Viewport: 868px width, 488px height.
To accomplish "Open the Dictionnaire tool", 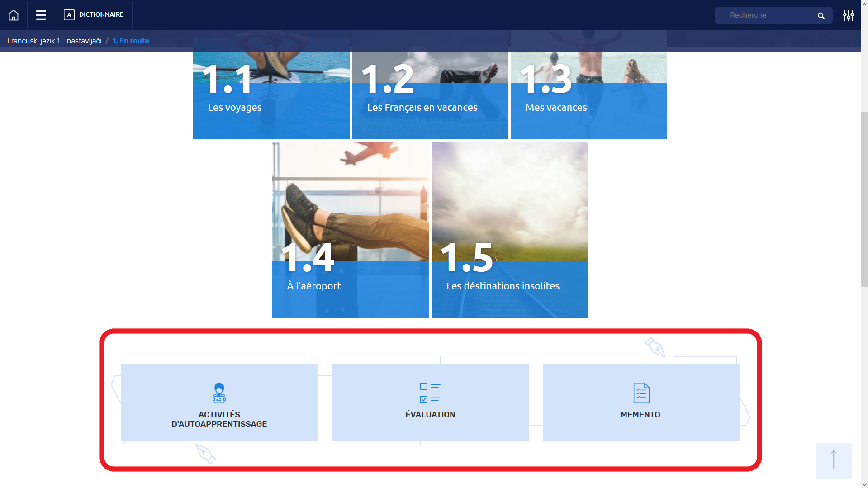I will (x=94, y=15).
